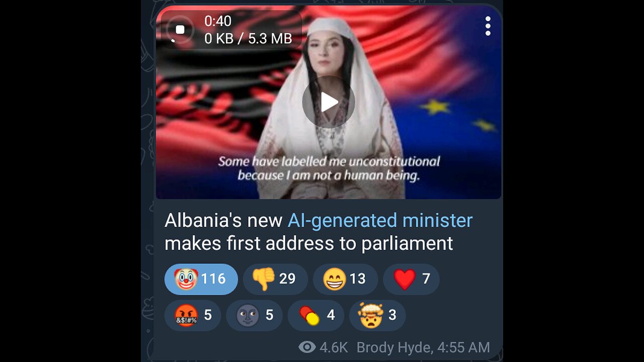The height and width of the screenshot is (362, 644).
Task: React with the new moon face
Action: coord(254,316)
